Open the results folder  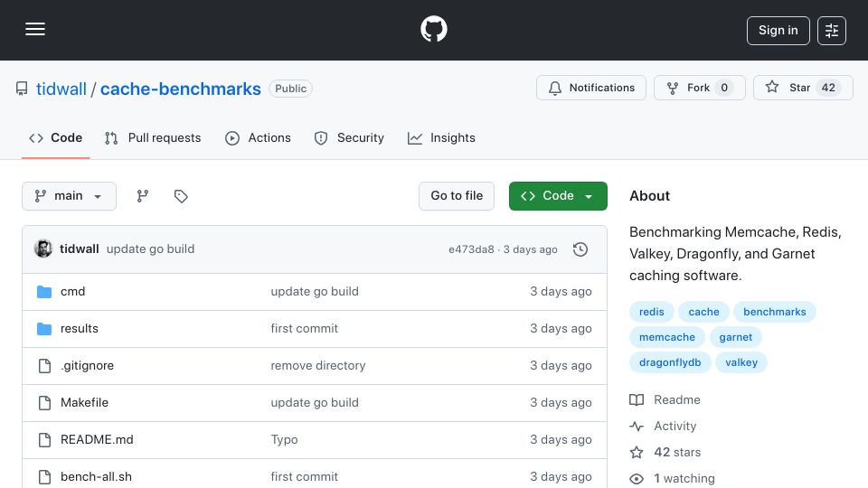pos(80,329)
